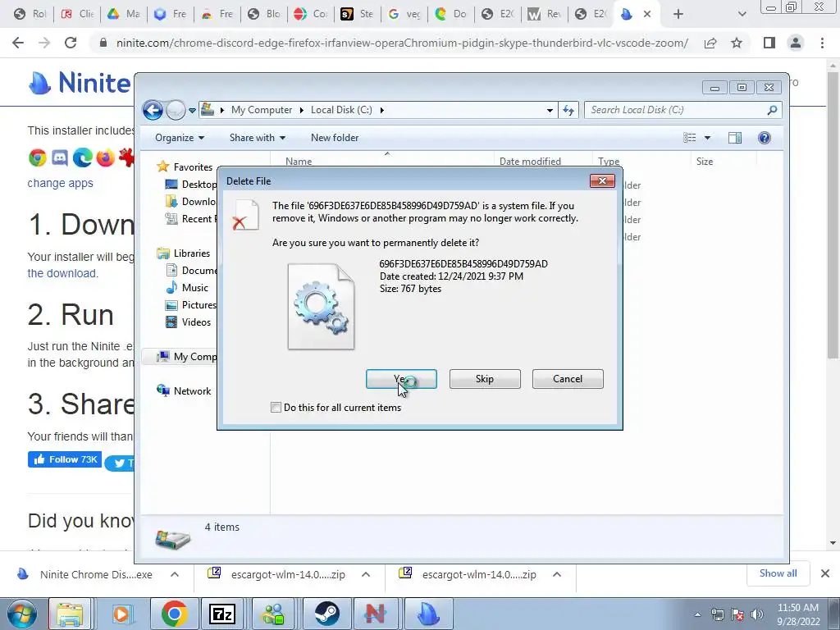Image resolution: width=840 pixels, height=630 pixels.
Task: Switch to the 'Blo' tab in Chrome
Action: pyautogui.click(x=265, y=14)
